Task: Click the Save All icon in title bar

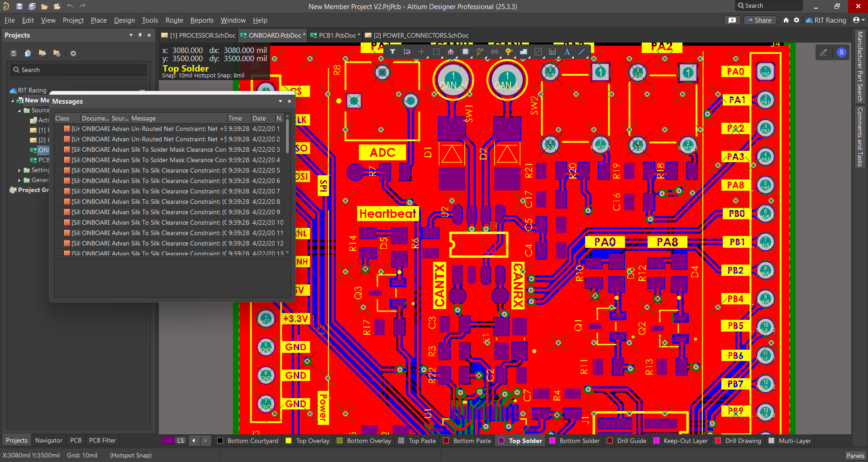Action: coord(32,6)
